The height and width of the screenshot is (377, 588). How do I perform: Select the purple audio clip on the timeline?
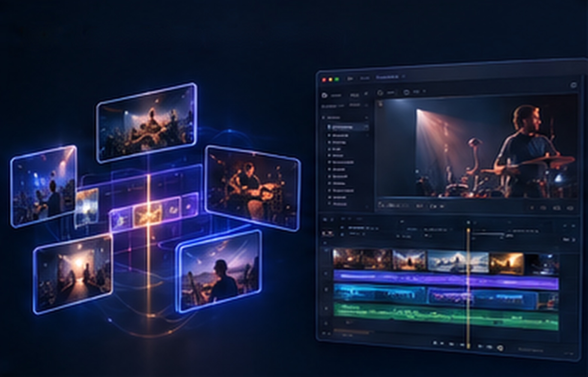(x=446, y=279)
